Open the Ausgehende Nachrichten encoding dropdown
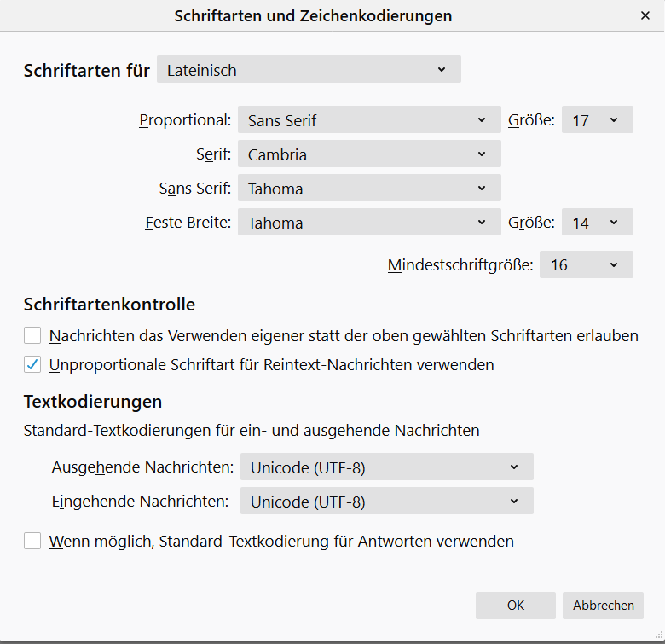Screen dimensions: 665x644 click(386, 467)
